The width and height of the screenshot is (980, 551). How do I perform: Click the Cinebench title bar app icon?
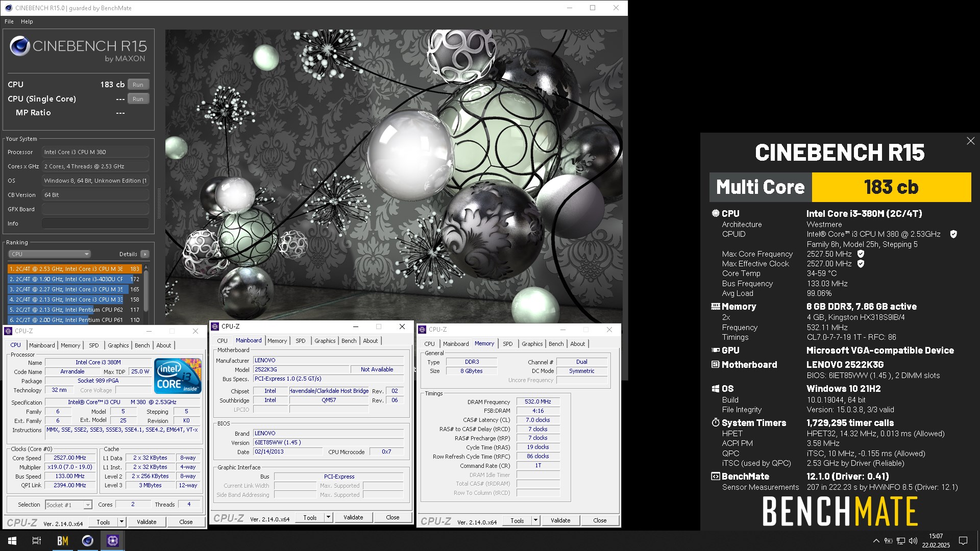[x=8, y=8]
